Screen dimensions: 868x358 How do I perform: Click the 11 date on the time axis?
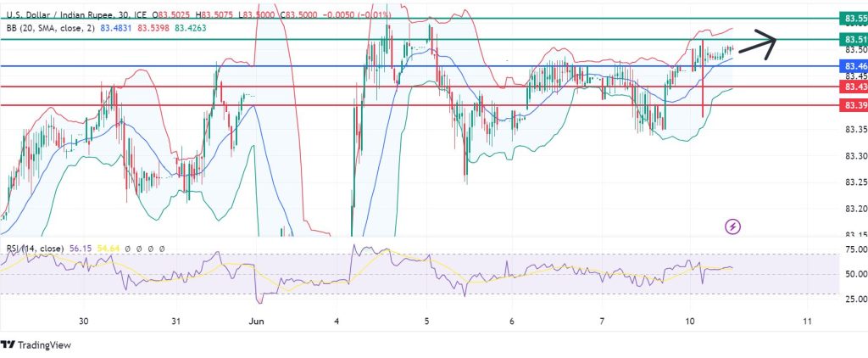pos(807,321)
